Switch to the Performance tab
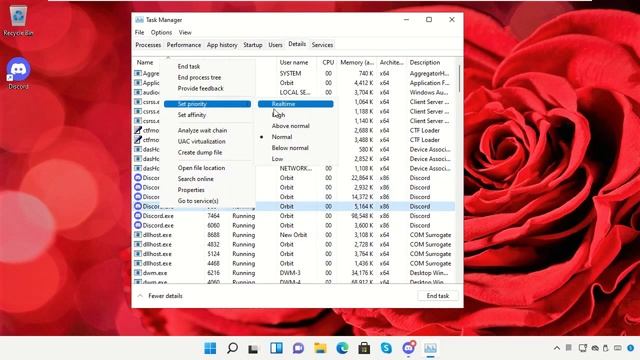Screen dimensions: 640x360 point(184,45)
